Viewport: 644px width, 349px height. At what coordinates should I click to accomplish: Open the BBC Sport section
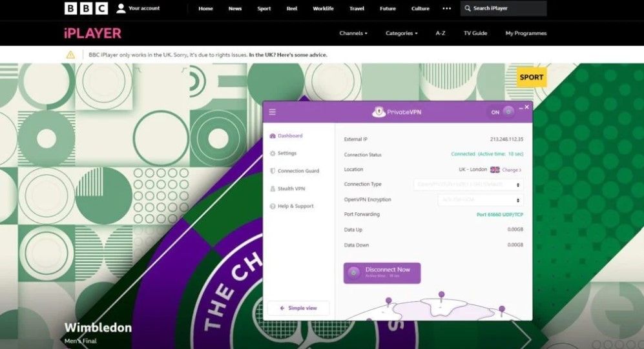pos(264,8)
